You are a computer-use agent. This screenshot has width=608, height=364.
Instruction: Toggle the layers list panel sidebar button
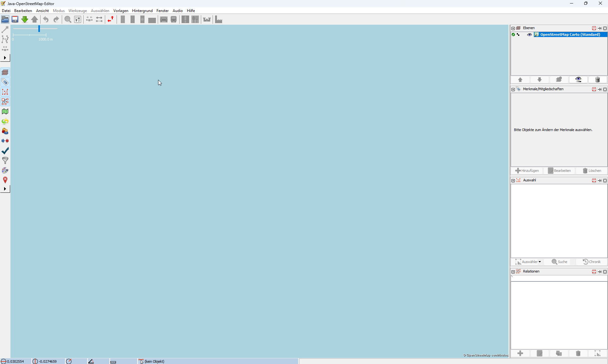click(x=5, y=72)
